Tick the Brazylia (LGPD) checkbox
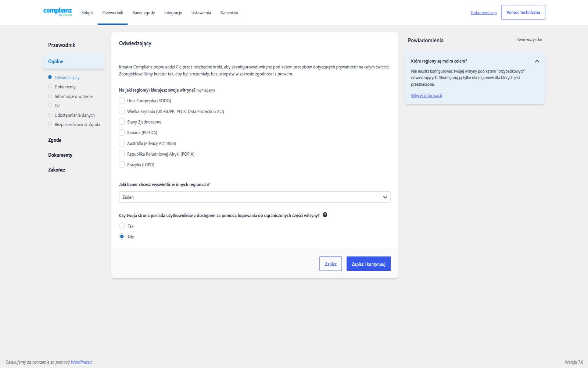The image size is (588, 368). click(x=122, y=164)
